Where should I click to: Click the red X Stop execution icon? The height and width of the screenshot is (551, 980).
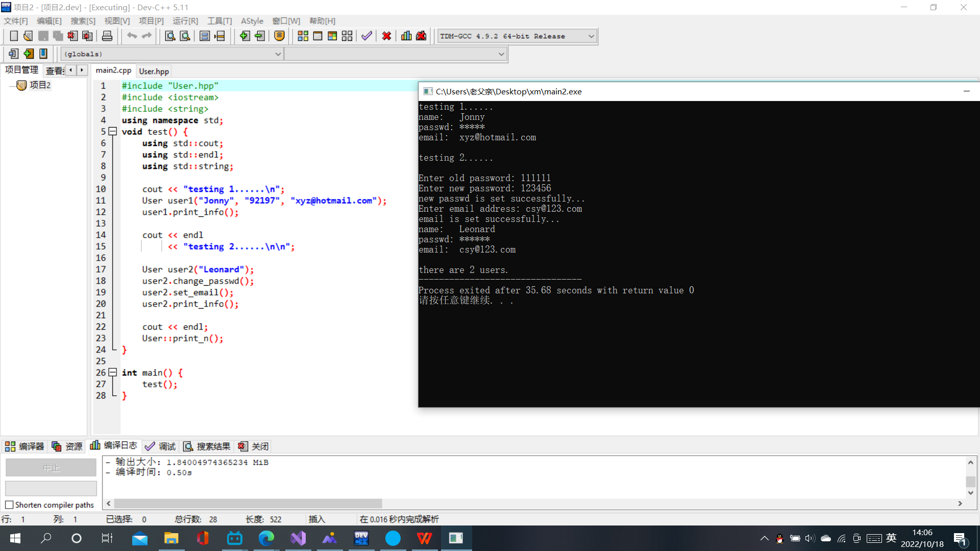pyautogui.click(x=386, y=36)
